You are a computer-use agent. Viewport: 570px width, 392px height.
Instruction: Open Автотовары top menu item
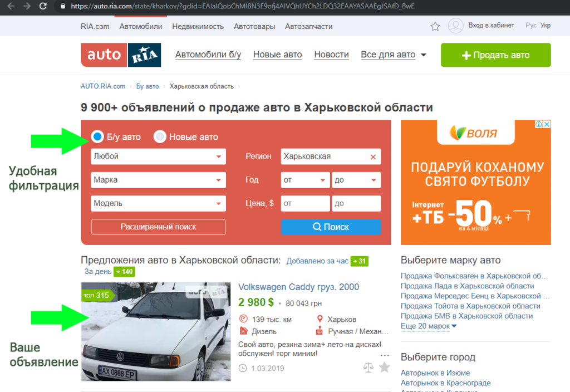tap(254, 27)
